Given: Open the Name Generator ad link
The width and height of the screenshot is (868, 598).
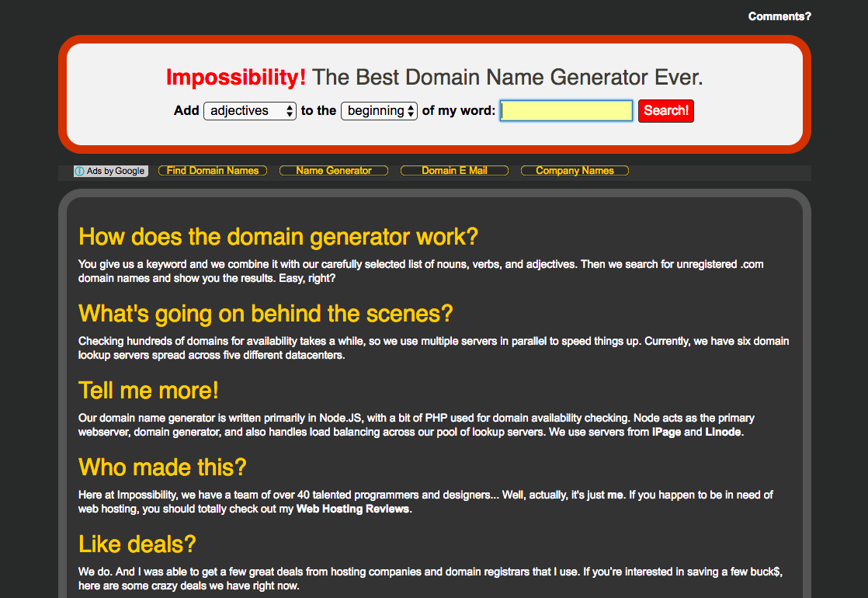Looking at the screenshot, I should 334,171.
